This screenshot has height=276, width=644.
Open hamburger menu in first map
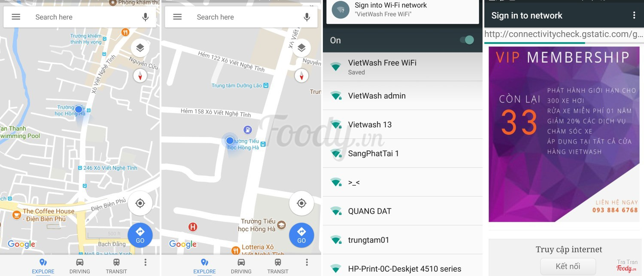16,17
